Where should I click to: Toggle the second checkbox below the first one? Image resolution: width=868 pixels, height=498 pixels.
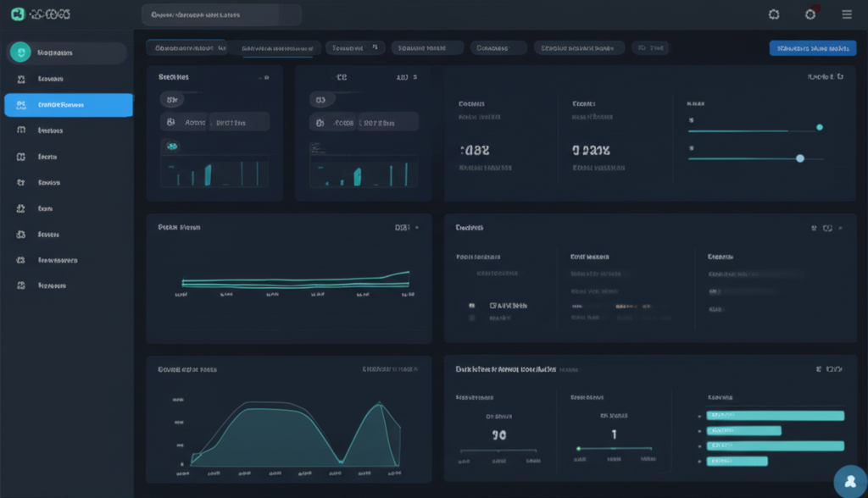pos(471,318)
